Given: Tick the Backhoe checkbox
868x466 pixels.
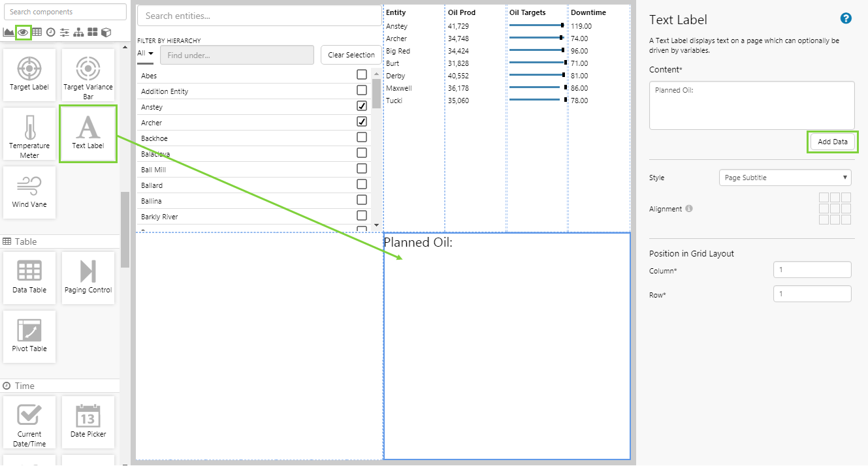Looking at the screenshot, I should pyautogui.click(x=362, y=137).
